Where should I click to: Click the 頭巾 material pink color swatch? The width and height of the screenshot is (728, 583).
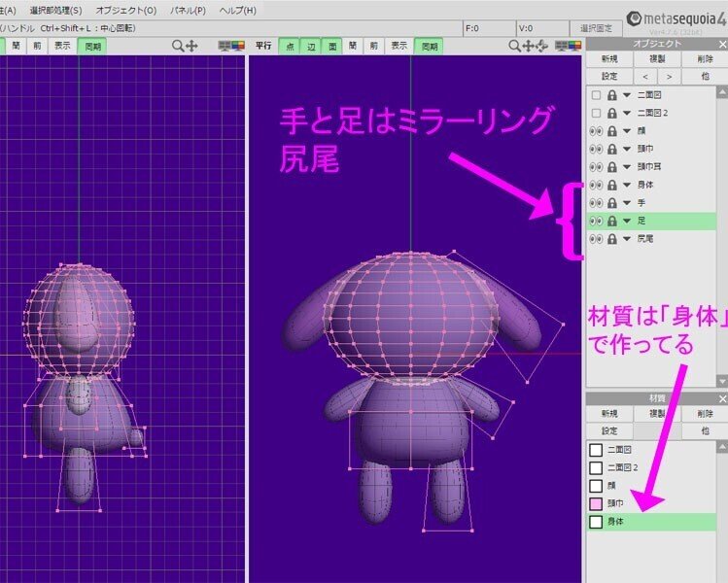coord(596,503)
